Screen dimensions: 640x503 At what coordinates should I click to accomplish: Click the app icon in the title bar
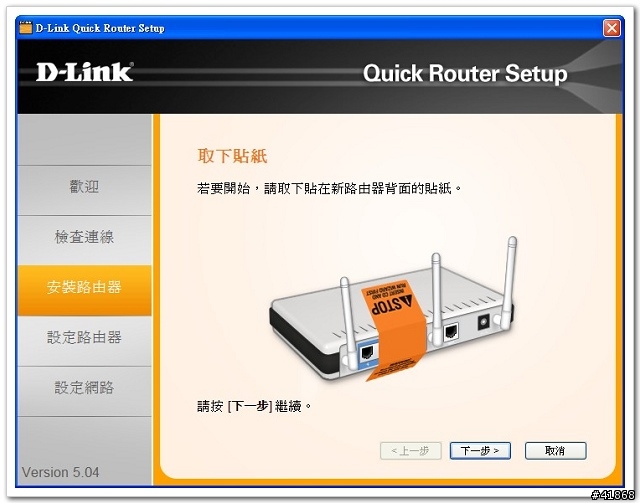[x=26, y=28]
